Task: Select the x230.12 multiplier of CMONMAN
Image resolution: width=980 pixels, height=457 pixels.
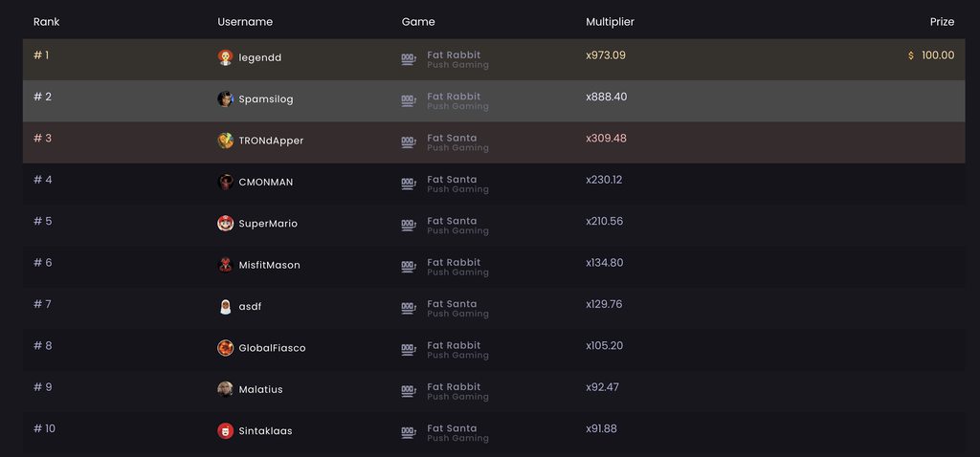Action: (604, 180)
